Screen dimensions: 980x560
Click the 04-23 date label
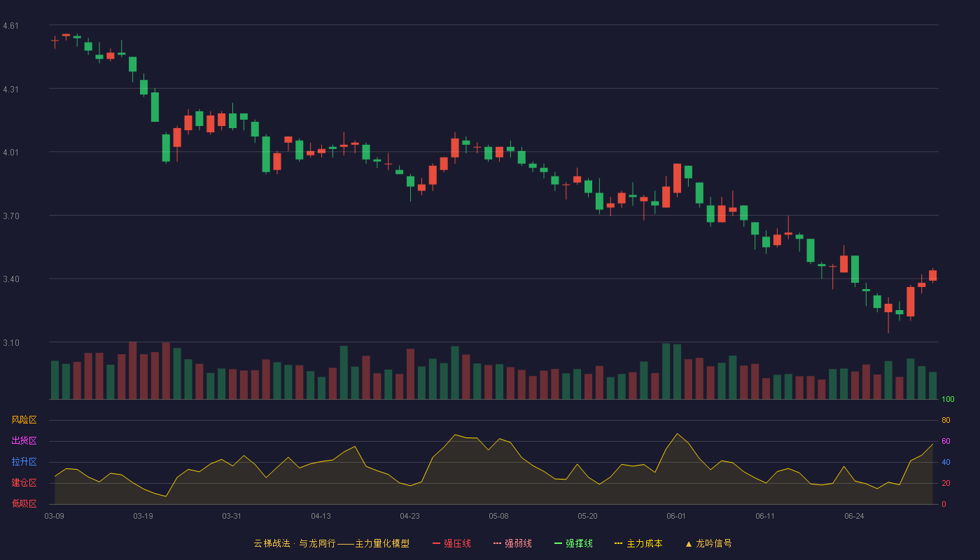tap(409, 516)
